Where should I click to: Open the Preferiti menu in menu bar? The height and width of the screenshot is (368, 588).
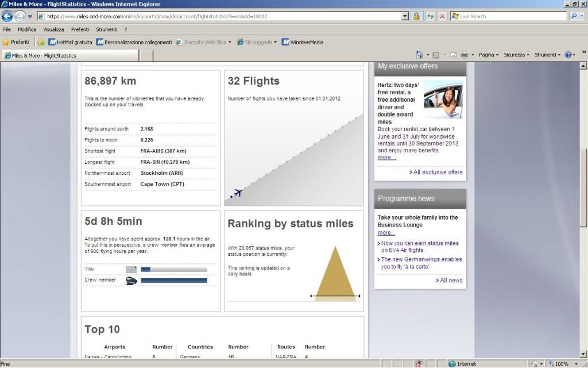(x=80, y=29)
